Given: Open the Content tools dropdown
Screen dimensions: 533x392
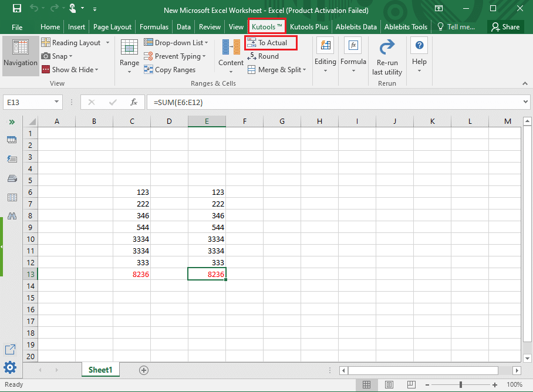Looking at the screenshot, I should [x=231, y=56].
